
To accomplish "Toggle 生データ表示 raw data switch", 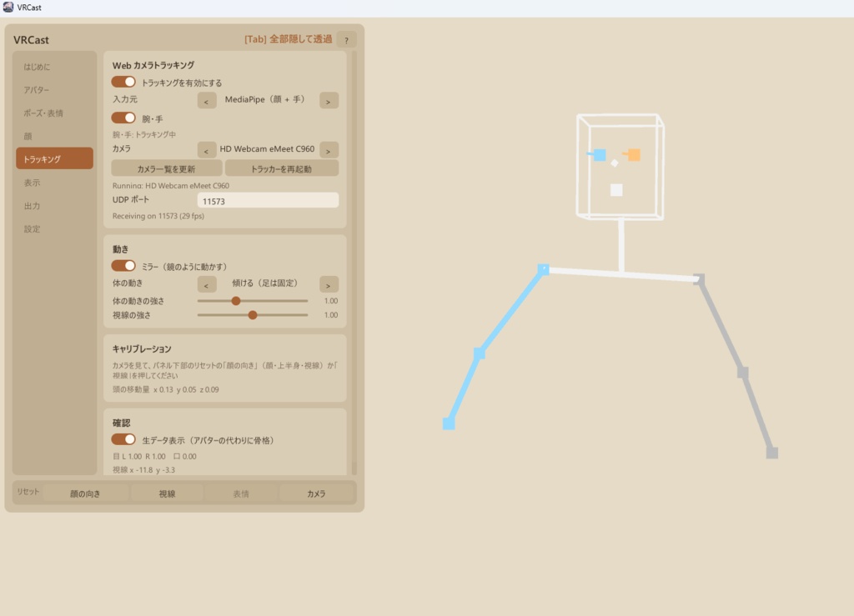I will click(123, 439).
